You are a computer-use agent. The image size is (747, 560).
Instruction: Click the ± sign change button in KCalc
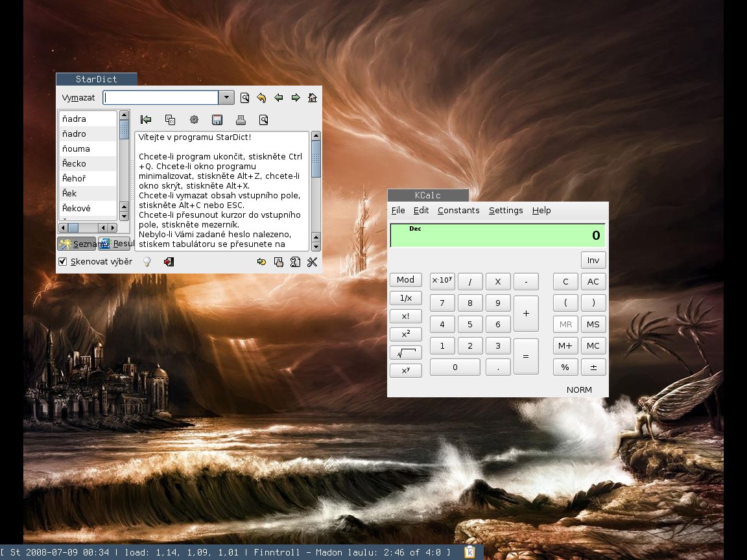(593, 367)
